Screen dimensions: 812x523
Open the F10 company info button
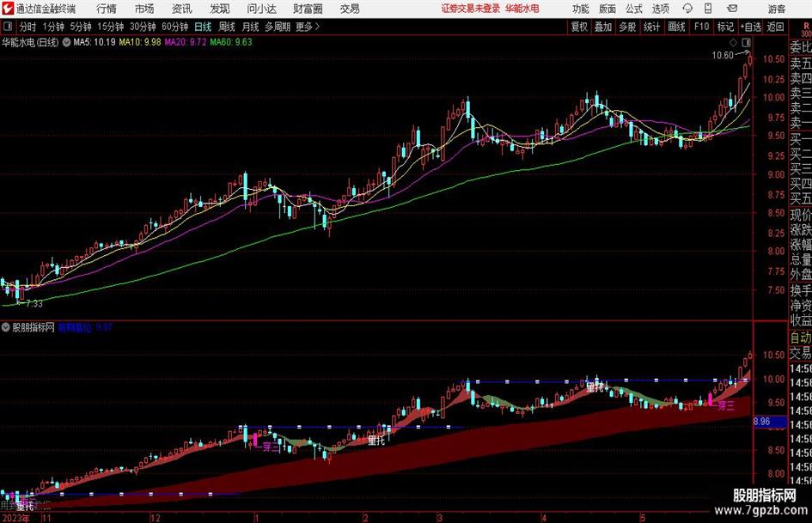pyautogui.click(x=702, y=27)
